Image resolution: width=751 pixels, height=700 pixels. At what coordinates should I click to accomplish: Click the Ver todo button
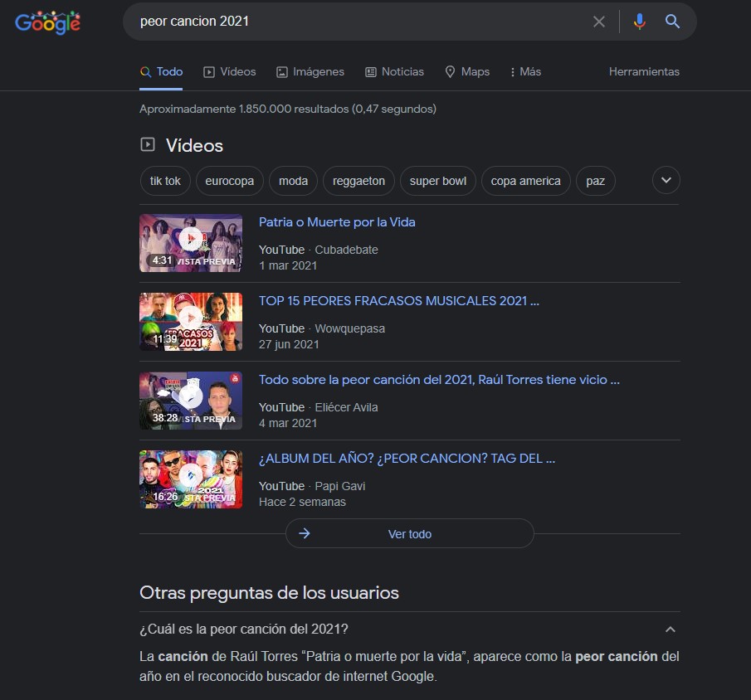409,534
